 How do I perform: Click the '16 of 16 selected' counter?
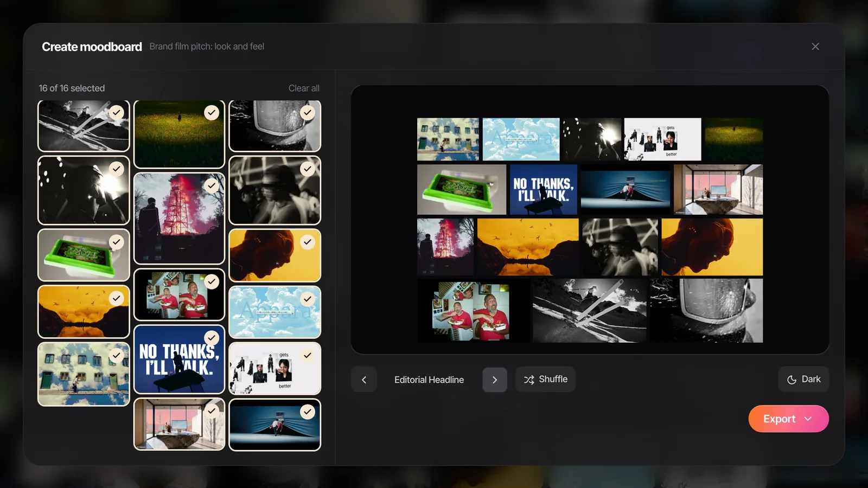[72, 88]
